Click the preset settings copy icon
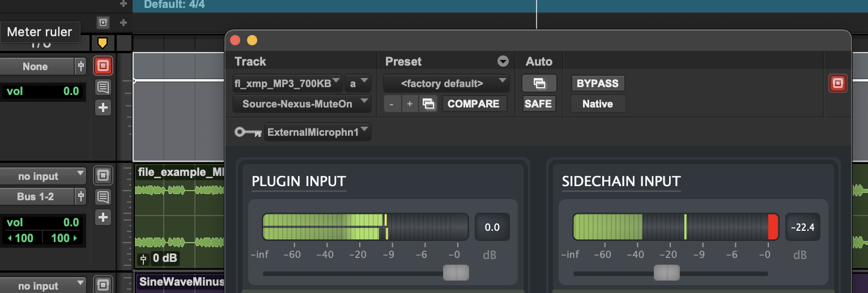Viewport: 868px width, 293px height. point(429,104)
